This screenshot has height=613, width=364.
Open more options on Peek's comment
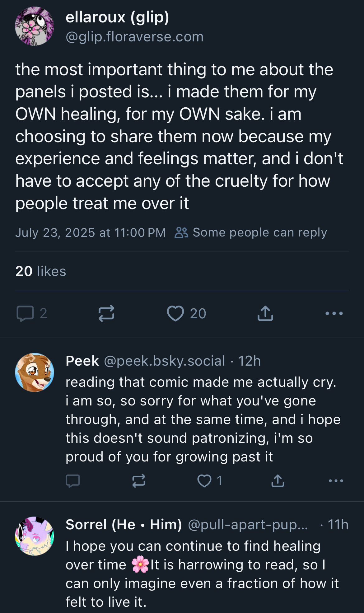click(336, 481)
